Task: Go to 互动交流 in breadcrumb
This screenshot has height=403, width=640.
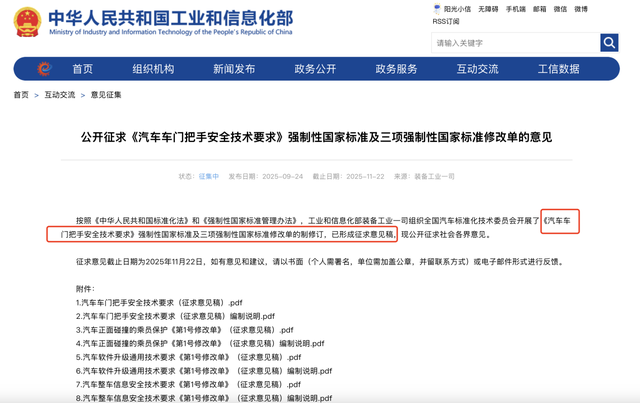Action: click(x=60, y=95)
